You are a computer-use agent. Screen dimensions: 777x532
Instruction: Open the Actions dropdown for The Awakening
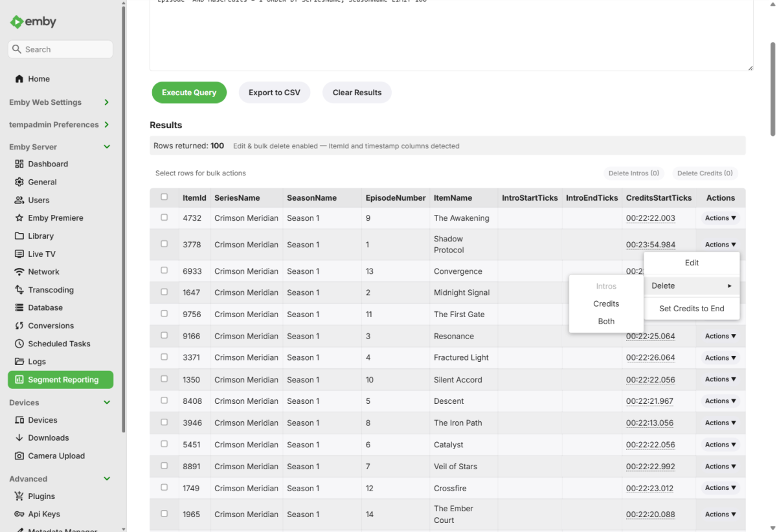coord(719,218)
